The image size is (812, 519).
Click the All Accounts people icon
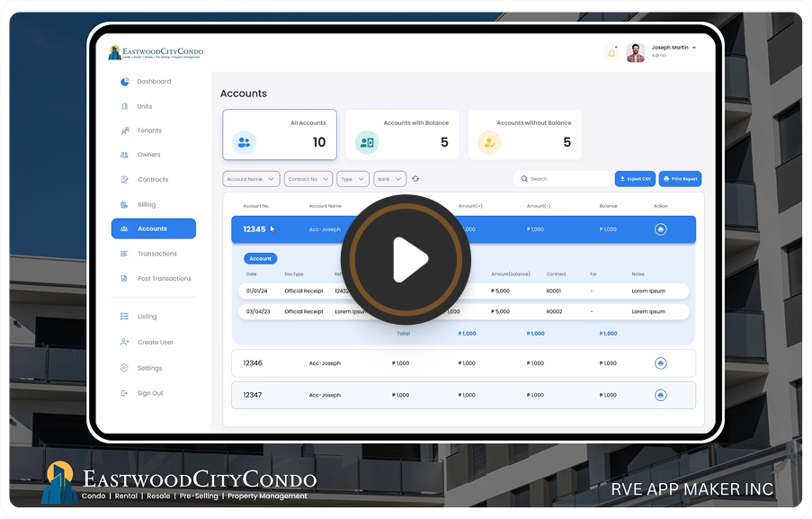click(244, 142)
